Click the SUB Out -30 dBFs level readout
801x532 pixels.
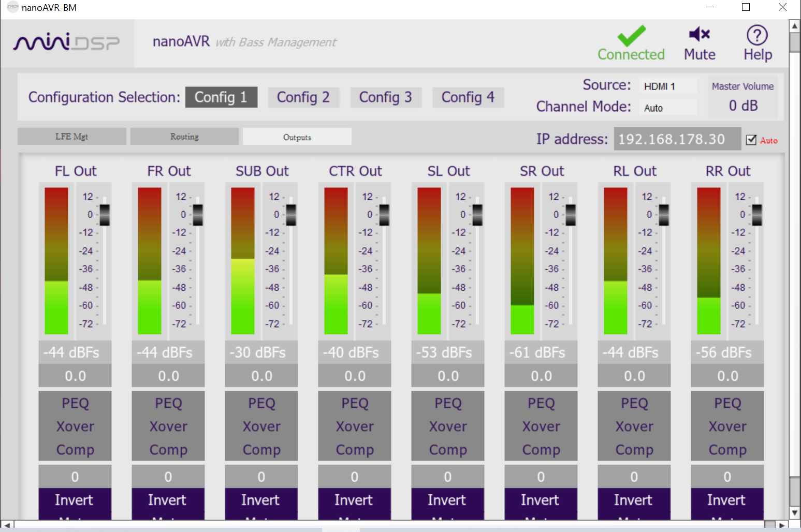261,352
